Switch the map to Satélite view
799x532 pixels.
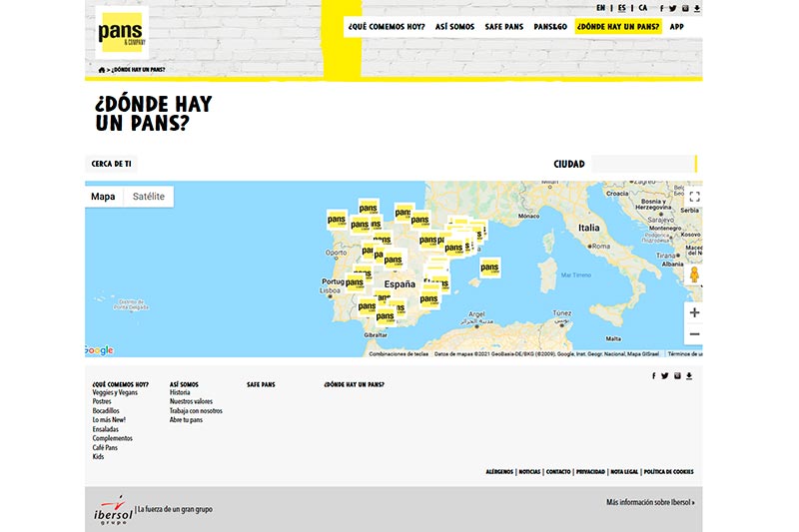coord(149,197)
